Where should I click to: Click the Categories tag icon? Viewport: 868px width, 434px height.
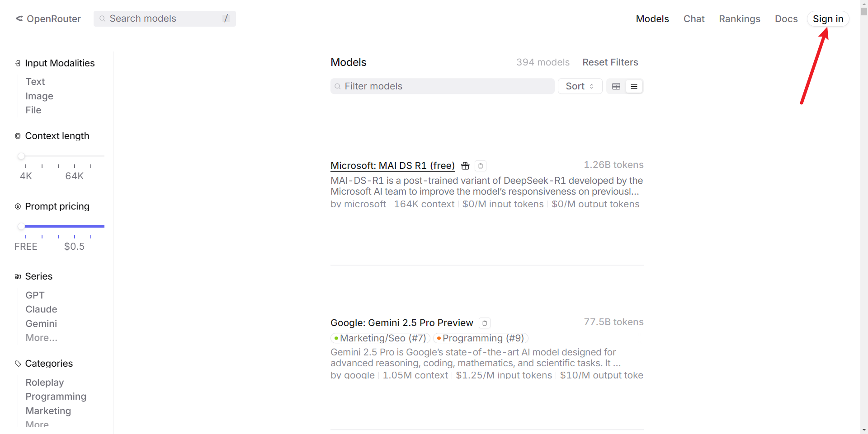click(x=18, y=364)
